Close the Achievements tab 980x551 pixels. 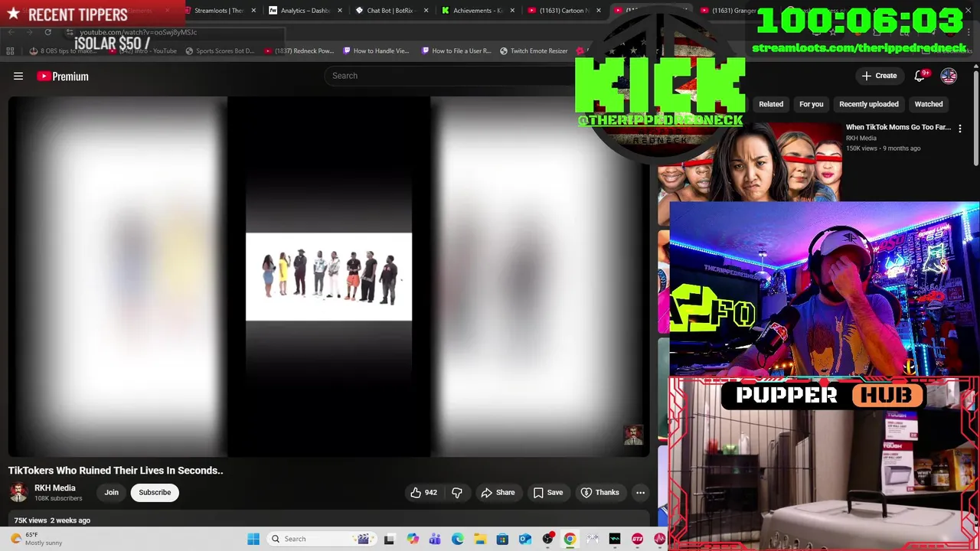coord(512,11)
